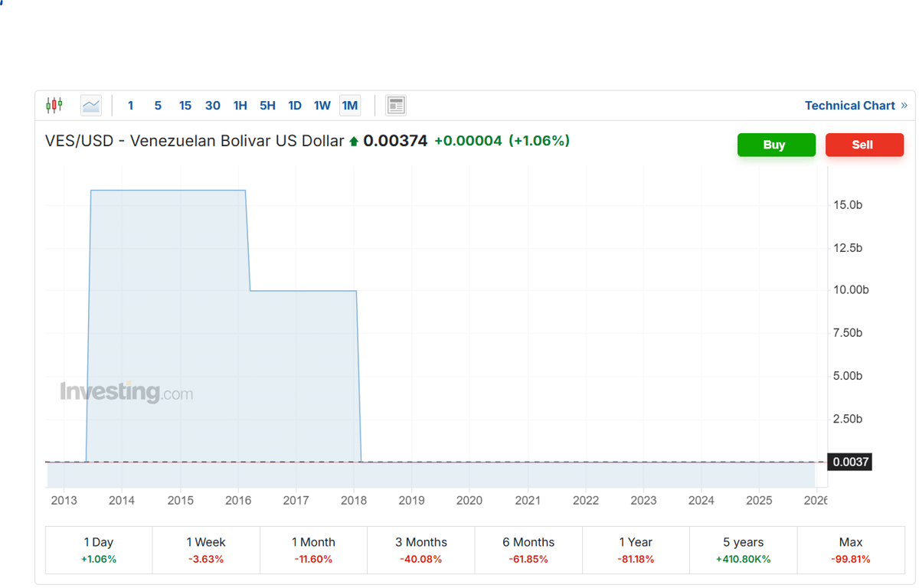Open the Technical Chart chevron arrows
The width and height of the screenshot is (919, 588).
[x=904, y=106]
